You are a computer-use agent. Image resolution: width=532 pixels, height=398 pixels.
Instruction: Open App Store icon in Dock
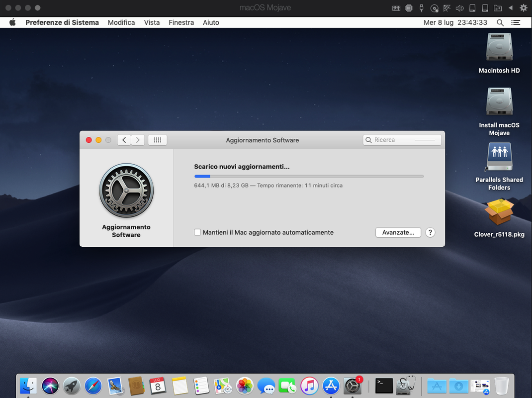(x=331, y=386)
